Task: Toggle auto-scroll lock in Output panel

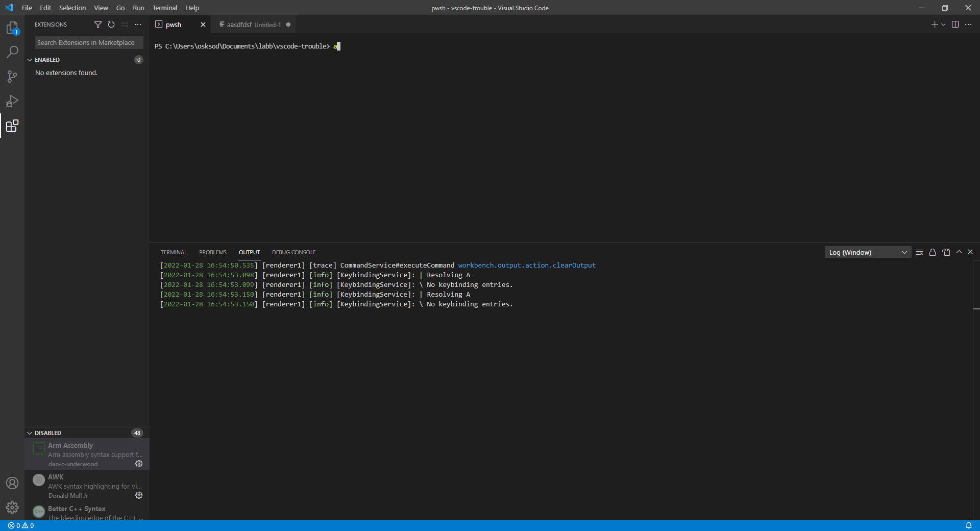Action: coord(933,252)
